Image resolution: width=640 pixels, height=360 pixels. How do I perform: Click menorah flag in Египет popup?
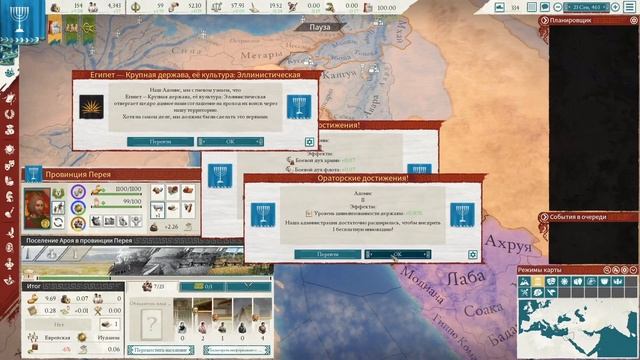click(299, 107)
